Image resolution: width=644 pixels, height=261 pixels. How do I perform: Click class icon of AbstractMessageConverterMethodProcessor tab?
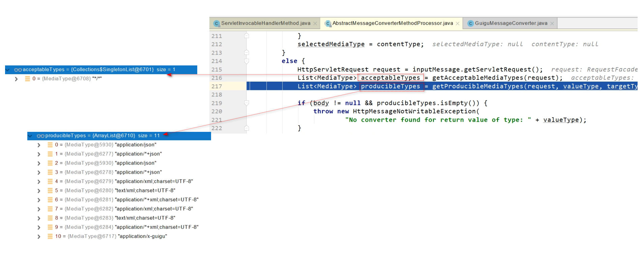point(328,24)
